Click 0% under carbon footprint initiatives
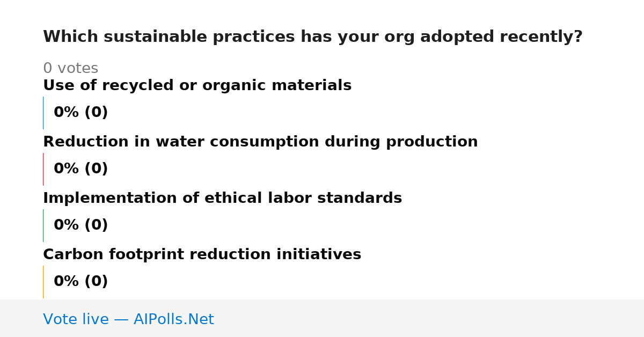This screenshot has height=337, width=644. point(66,282)
